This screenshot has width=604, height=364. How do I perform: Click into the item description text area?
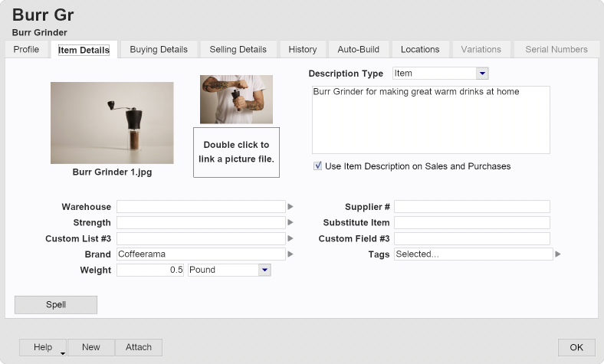pyautogui.click(x=431, y=120)
